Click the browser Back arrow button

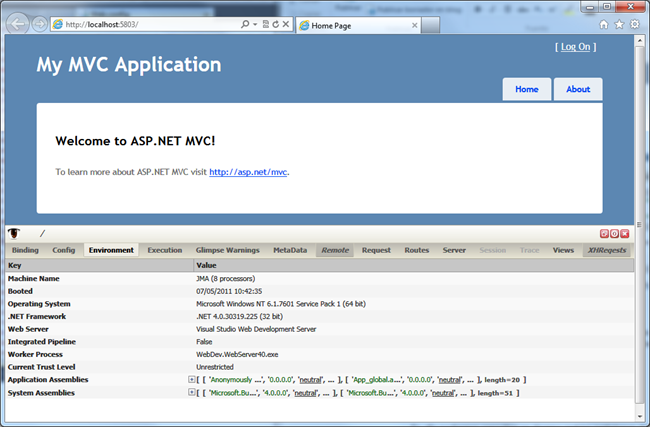[x=18, y=23]
